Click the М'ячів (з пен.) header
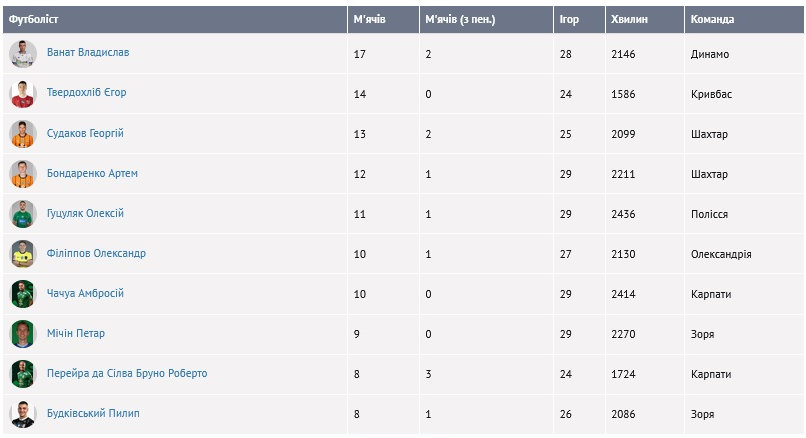806x438 pixels. click(460, 19)
